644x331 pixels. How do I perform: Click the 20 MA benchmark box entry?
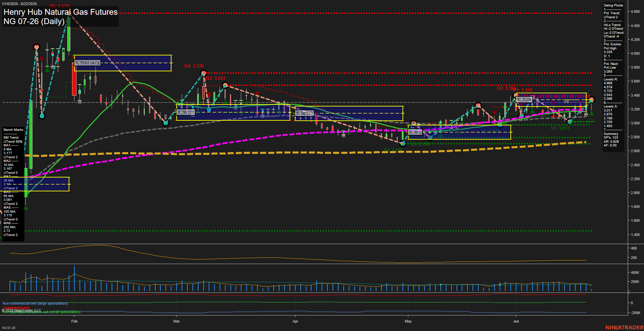click(10, 184)
